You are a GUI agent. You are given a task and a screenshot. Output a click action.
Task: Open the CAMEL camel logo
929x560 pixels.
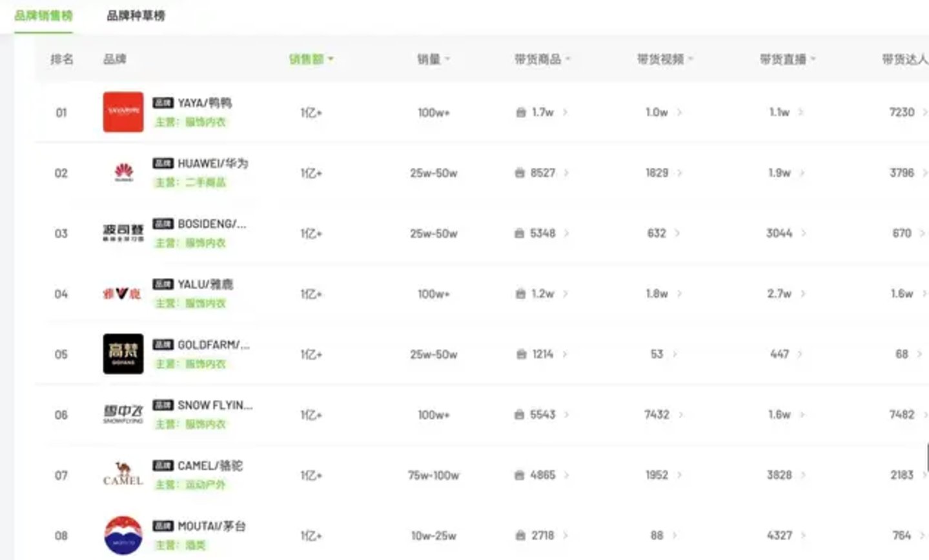[123, 475]
